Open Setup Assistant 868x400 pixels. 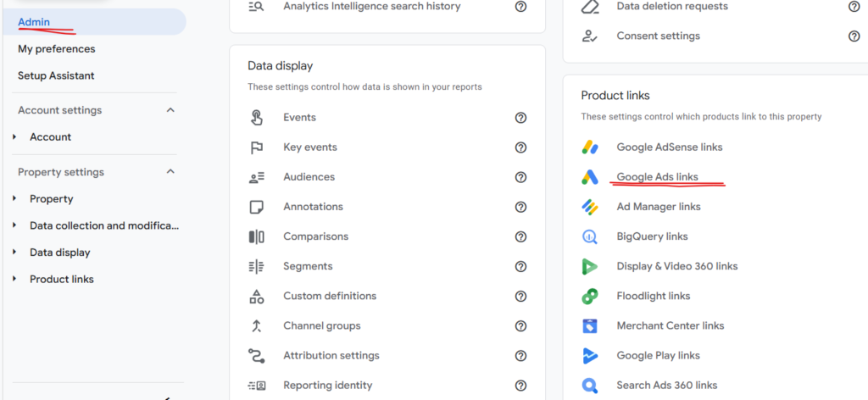pos(56,75)
